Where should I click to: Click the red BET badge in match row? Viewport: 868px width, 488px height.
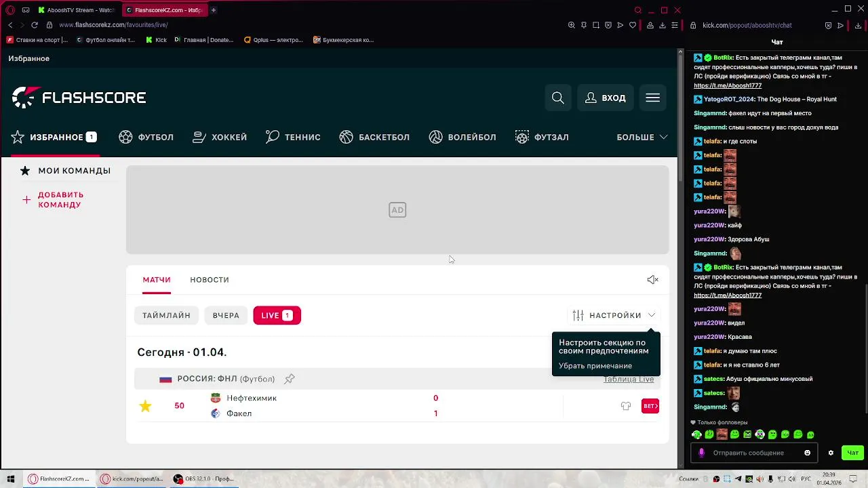(x=650, y=406)
